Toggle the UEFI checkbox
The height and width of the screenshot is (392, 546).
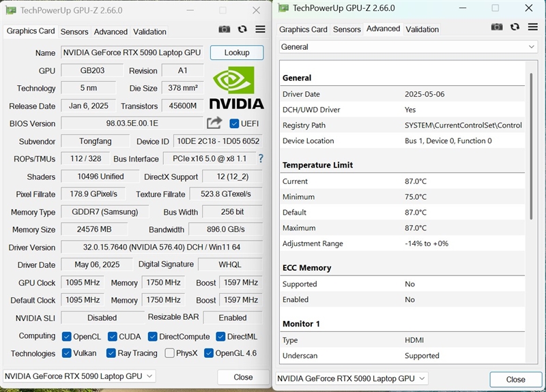pyautogui.click(x=235, y=123)
